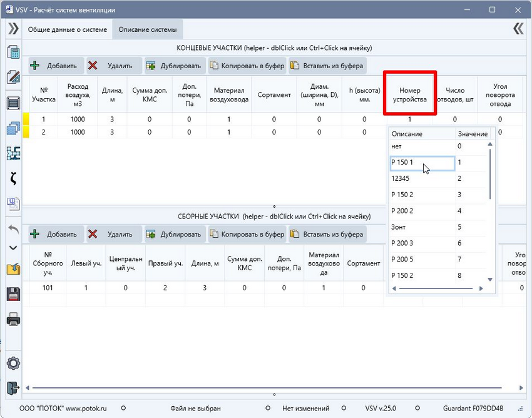This screenshot has width=532, height=418.
Task: Click the 101 cell in СБОРНЫЕ УЧАСТКИ
Action: [x=48, y=288]
